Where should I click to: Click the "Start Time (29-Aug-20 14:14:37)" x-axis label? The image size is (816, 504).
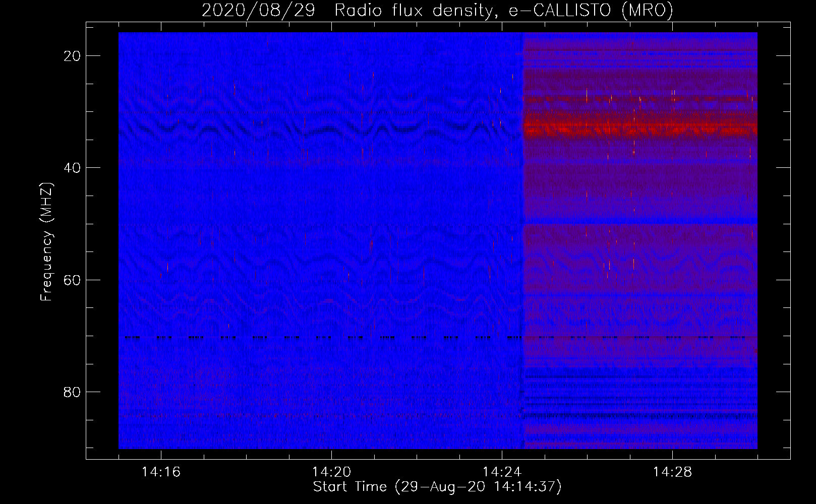pyautogui.click(x=437, y=487)
